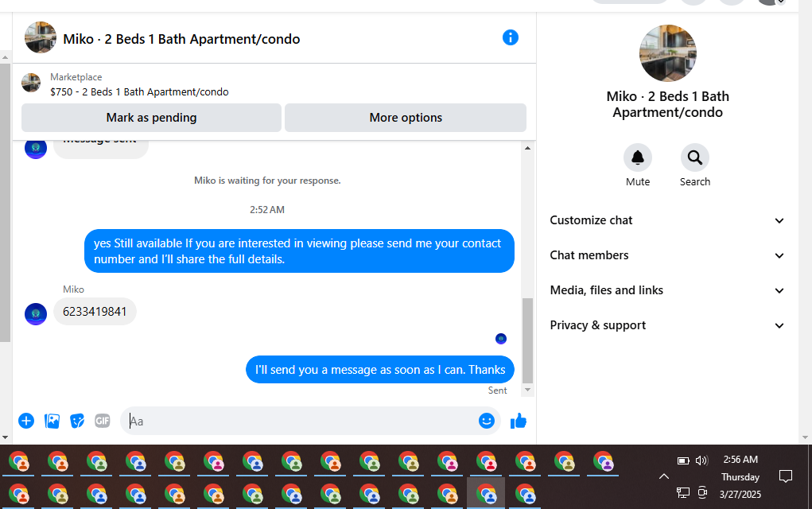Expand Media, files and links section

pyautogui.click(x=667, y=290)
